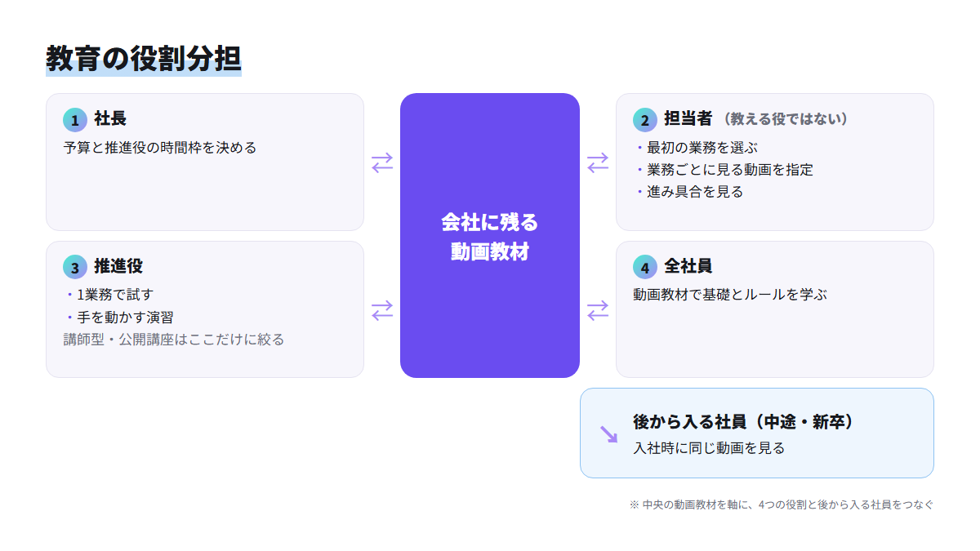980x551 pixels.
Task: Click the swap arrows between 社長 card and center
Action: click(x=382, y=162)
